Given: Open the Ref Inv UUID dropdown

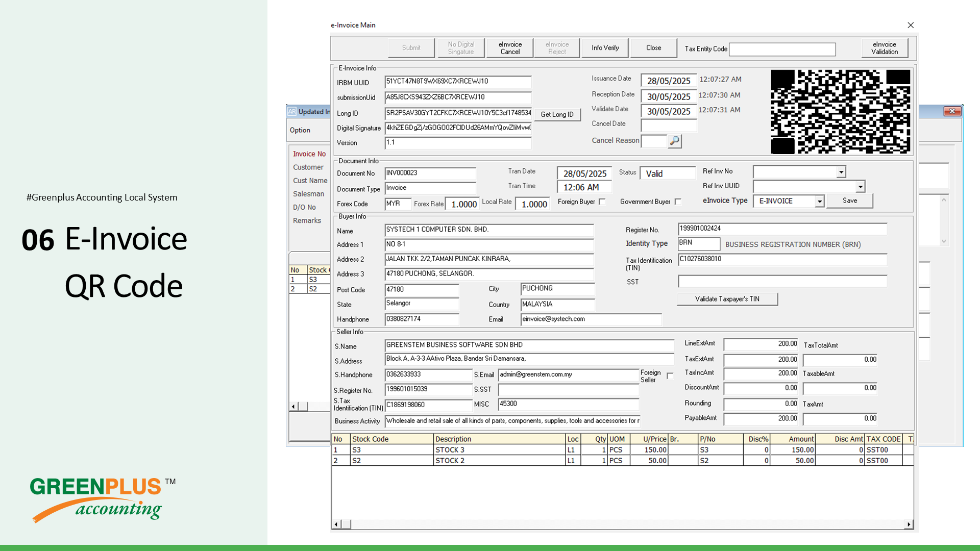Looking at the screenshot, I should click(x=860, y=187).
